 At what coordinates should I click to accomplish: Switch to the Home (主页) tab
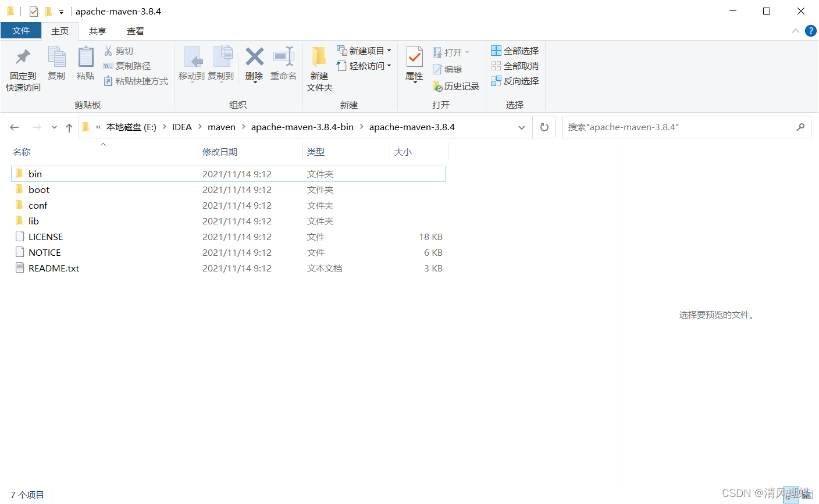[x=60, y=31]
